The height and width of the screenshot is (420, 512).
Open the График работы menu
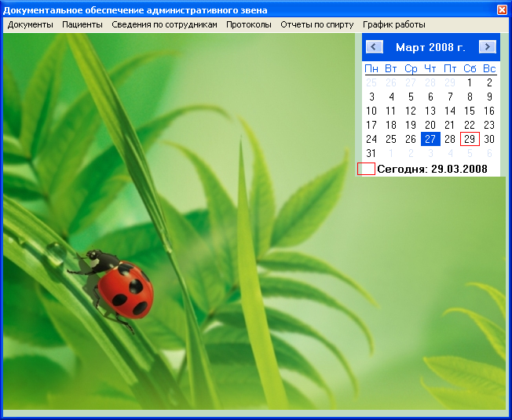click(394, 25)
